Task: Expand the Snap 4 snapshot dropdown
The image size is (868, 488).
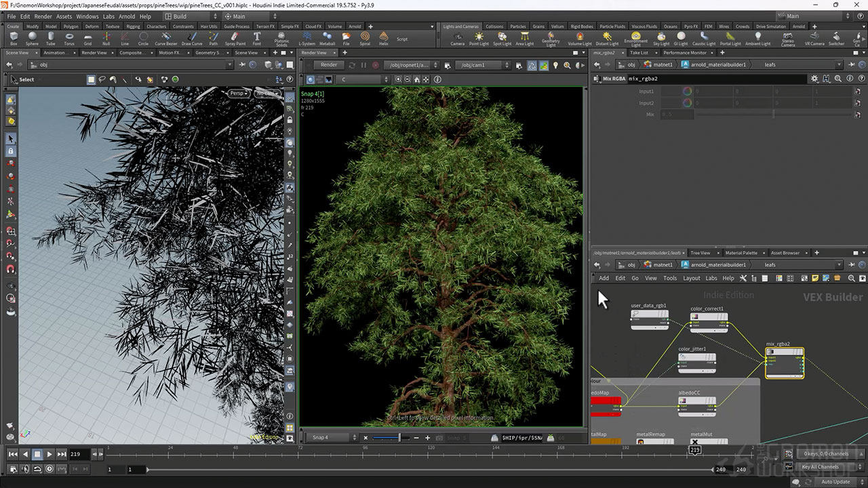Action: point(334,438)
